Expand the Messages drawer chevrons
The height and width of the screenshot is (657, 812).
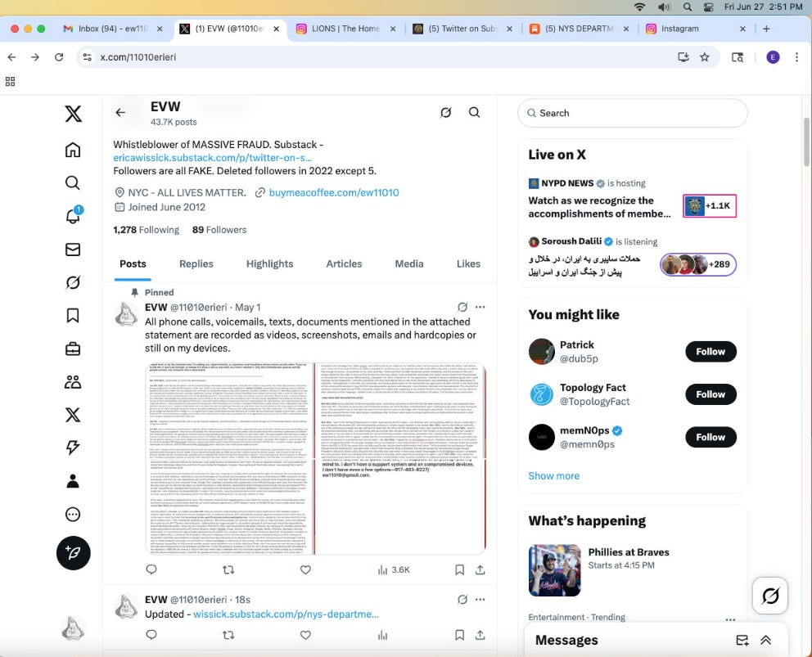tap(765, 640)
